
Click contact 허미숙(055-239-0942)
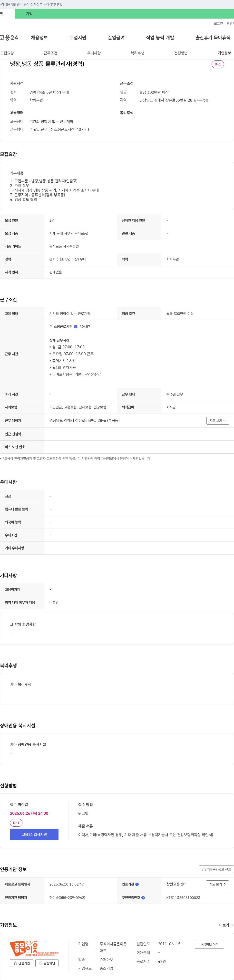(67, 897)
